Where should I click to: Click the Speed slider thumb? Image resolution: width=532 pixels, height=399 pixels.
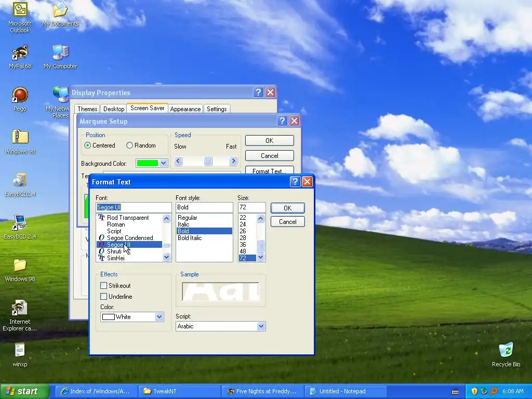click(x=208, y=161)
